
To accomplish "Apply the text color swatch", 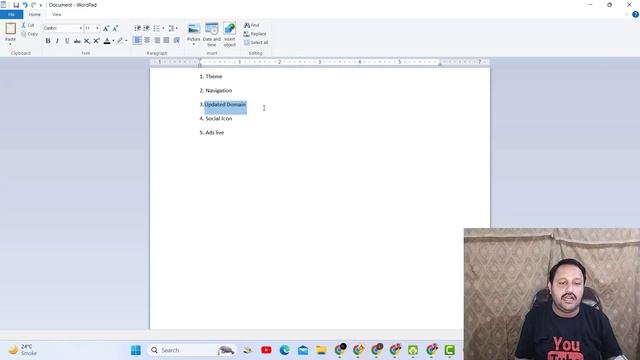I will [x=107, y=41].
